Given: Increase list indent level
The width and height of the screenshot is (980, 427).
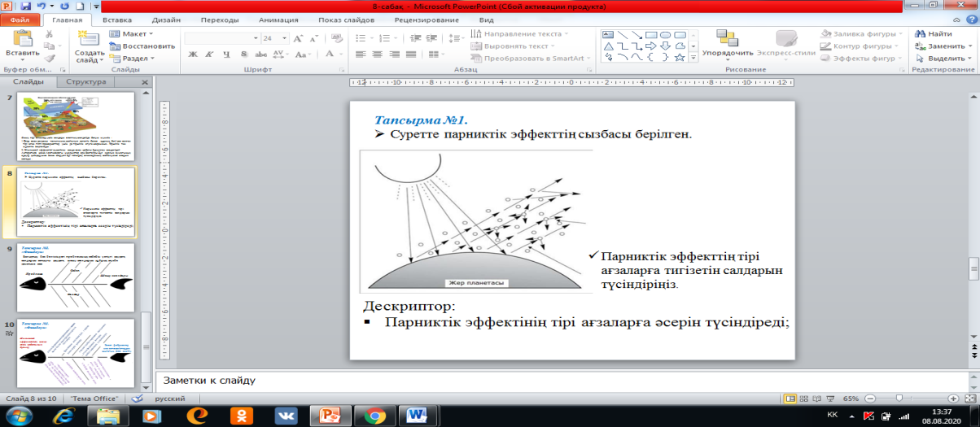Looking at the screenshot, I should 433,37.
